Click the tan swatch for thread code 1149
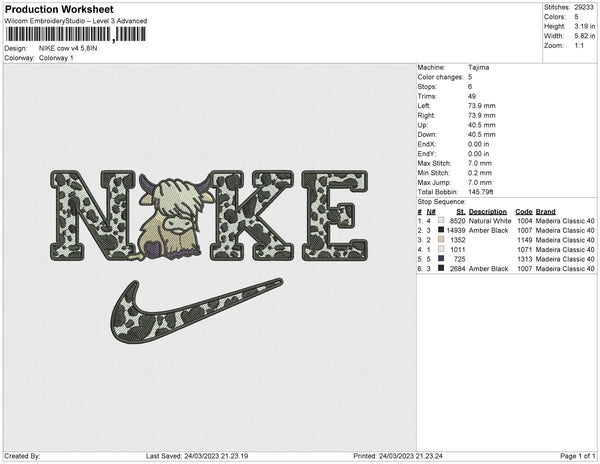This screenshot has height=464, width=600. (x=441, y=240)
